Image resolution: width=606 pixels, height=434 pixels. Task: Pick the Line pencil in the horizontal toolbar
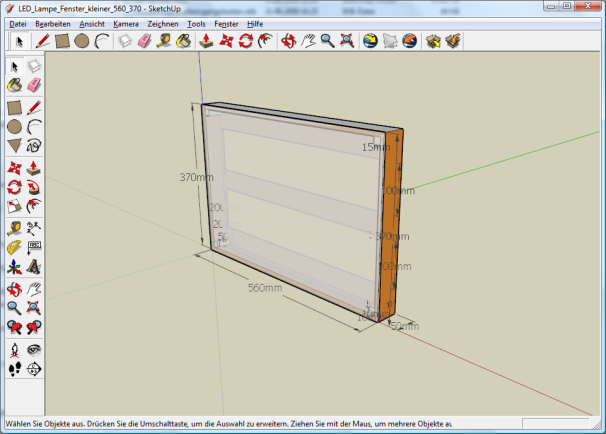(43, 41)
